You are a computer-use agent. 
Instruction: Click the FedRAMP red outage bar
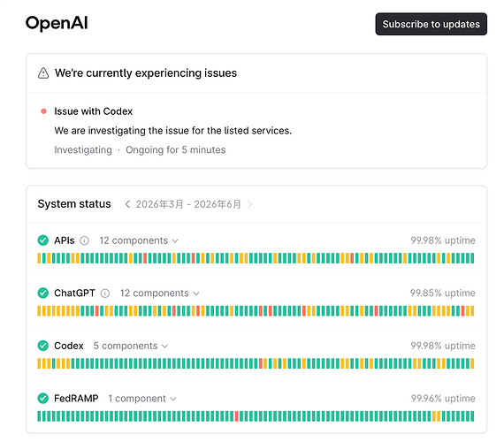pos(237,416)
